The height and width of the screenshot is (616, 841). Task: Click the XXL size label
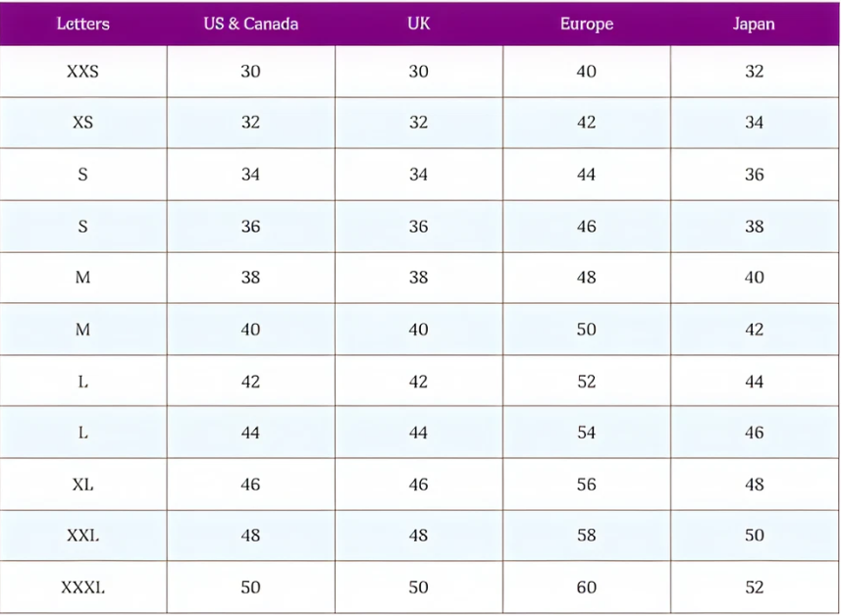[x=82, y=537]
